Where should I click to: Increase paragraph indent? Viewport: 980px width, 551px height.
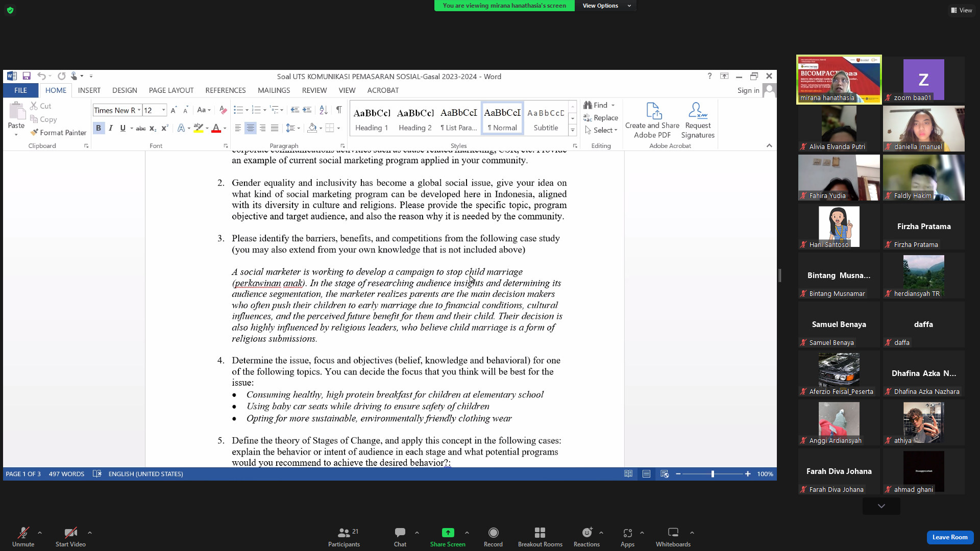pyautogui.click(x=307, y=110)
